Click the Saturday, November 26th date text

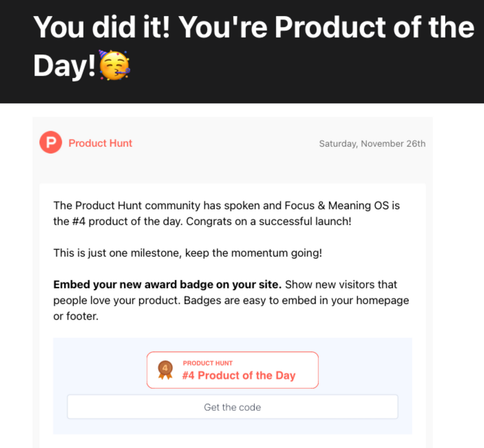pos(372,144)
